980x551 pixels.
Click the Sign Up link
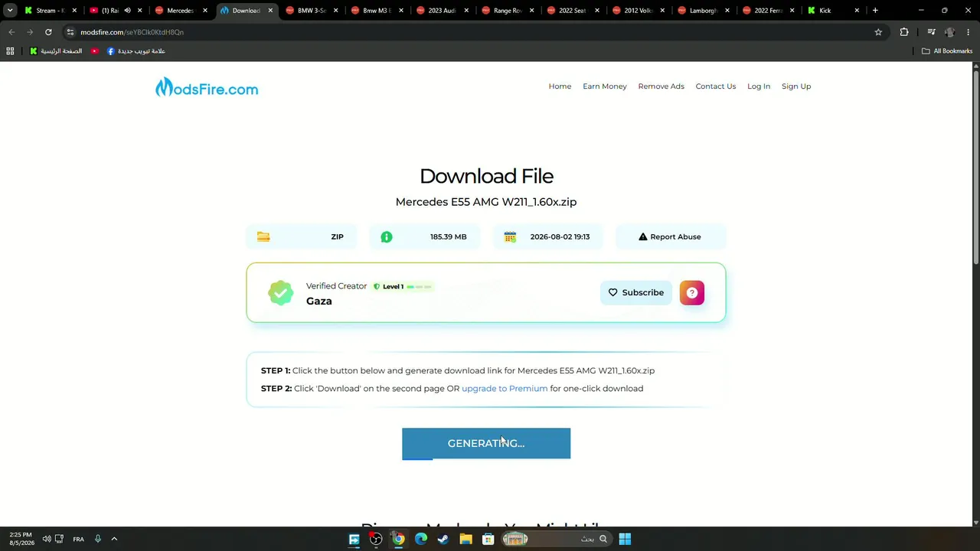[x=796, y=86]
